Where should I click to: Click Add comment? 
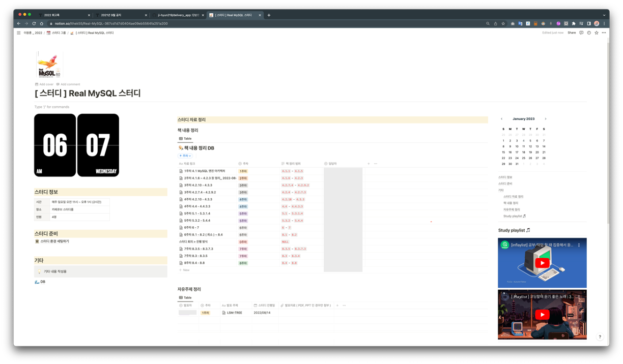pyautogui.click(x=68, y=84)
